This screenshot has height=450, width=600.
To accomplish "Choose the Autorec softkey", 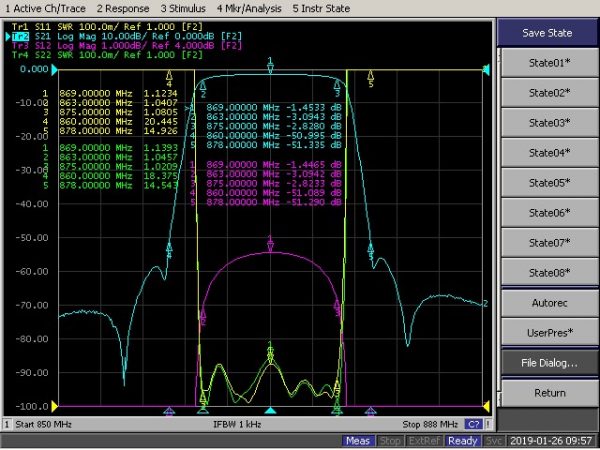I will [x=549, y=301].
